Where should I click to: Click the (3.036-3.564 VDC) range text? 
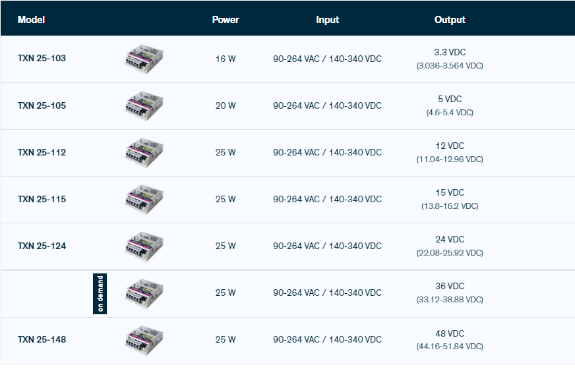[450, 66]
